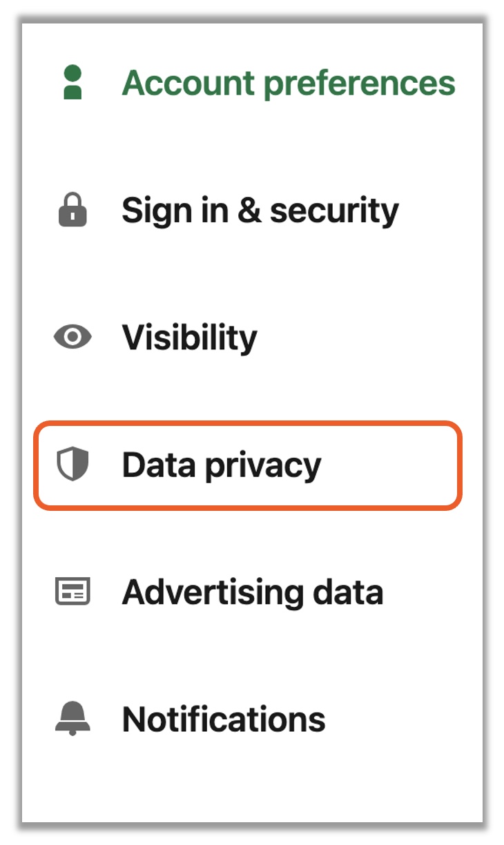The width and height of the screenshot is (504, 845).
Task: Click the Data privacy text label
Action: pos(222,466)
